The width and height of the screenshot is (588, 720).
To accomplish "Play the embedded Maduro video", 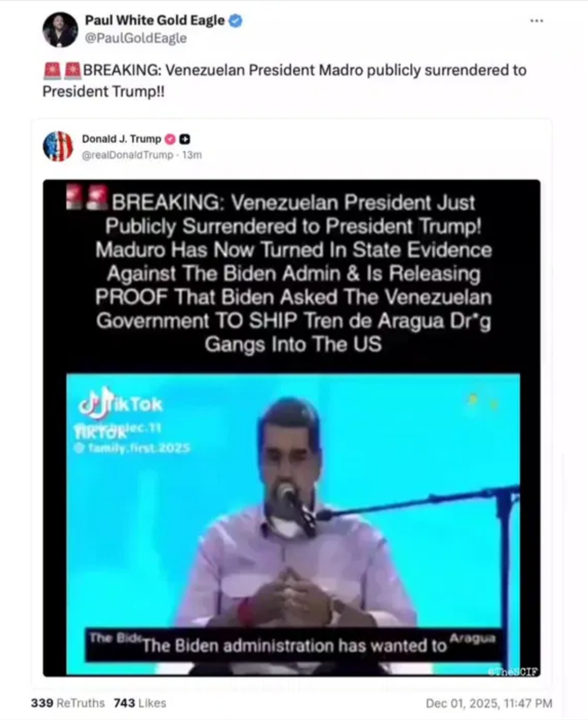I will click(293, 523).
